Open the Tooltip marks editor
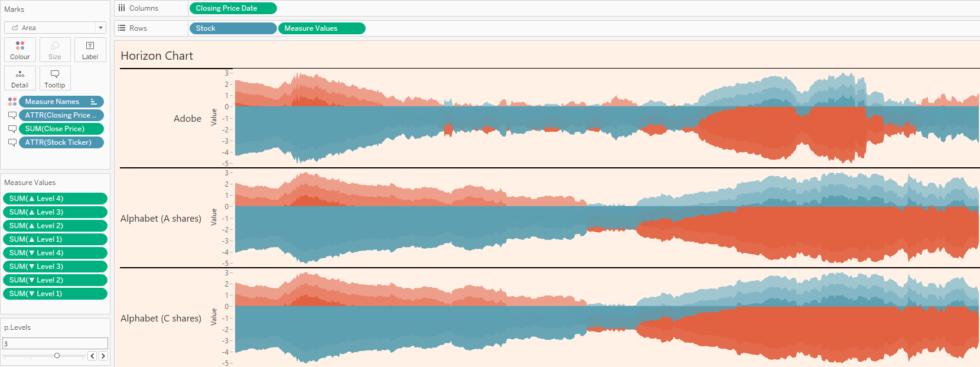This screenshot has height=367, width=980. [55, 78]
